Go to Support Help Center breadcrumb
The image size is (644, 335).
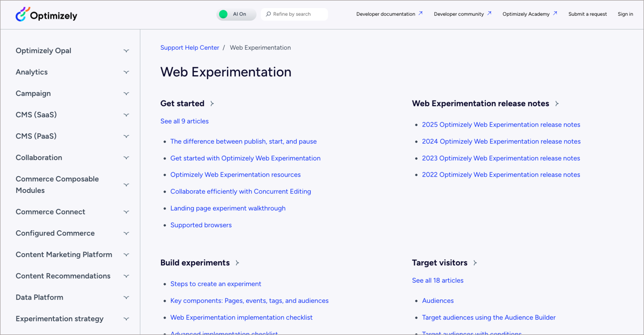coord(190,48)
